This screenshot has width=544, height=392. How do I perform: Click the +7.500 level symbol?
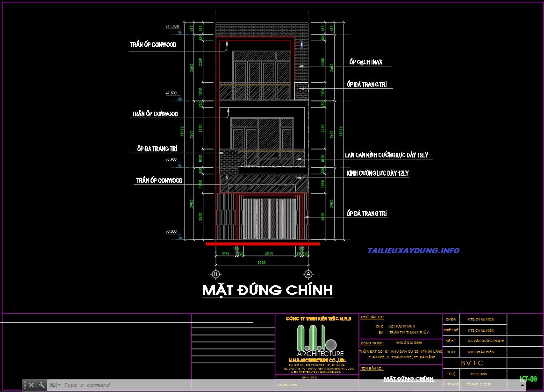coord(172,94)
